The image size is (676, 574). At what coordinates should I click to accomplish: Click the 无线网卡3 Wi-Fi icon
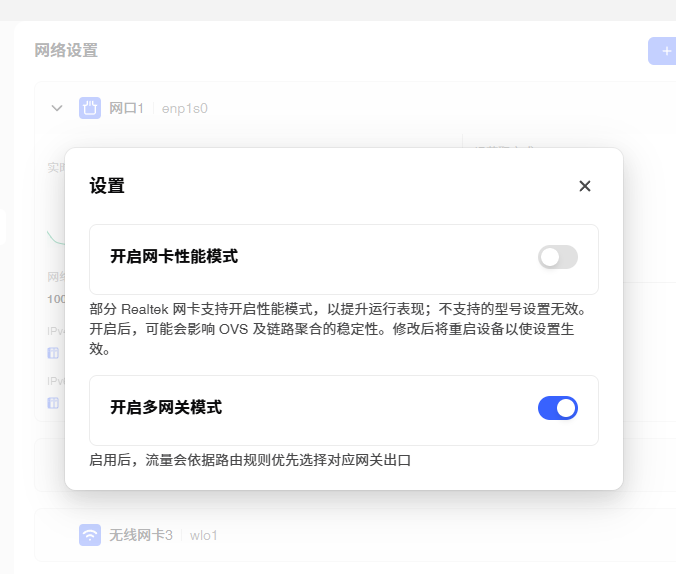(x=90, y=535)
